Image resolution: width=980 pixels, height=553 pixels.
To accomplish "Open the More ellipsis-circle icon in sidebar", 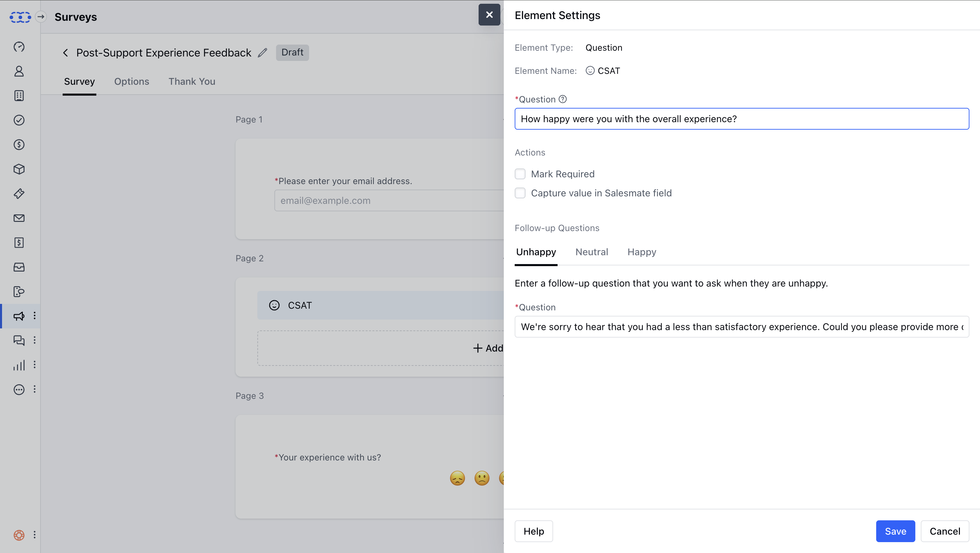I will 19,389.
